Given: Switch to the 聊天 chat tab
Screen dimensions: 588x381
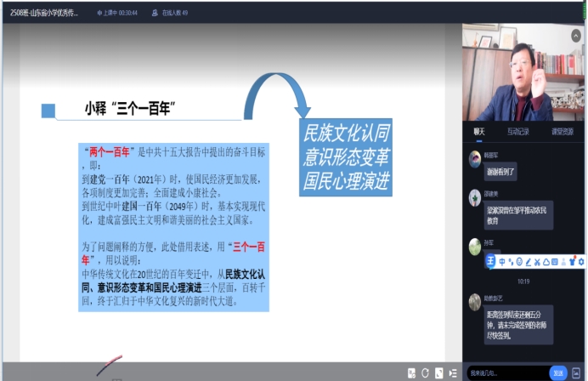Looking at the screenshot, I should click(479, 132).
